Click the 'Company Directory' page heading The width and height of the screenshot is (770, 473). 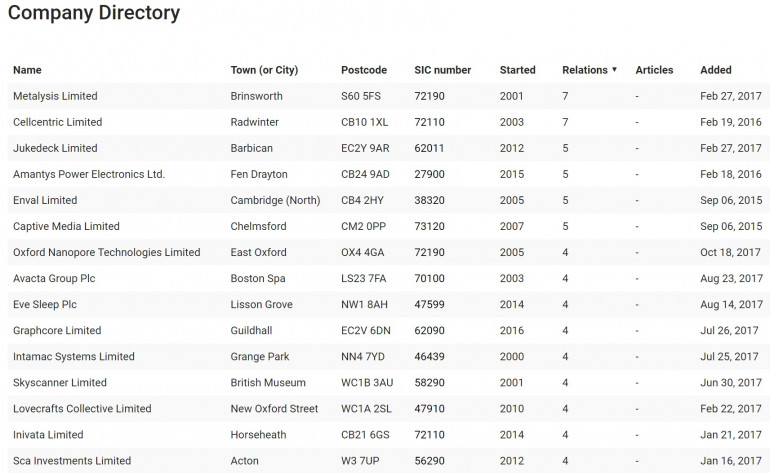pos(94,12)
